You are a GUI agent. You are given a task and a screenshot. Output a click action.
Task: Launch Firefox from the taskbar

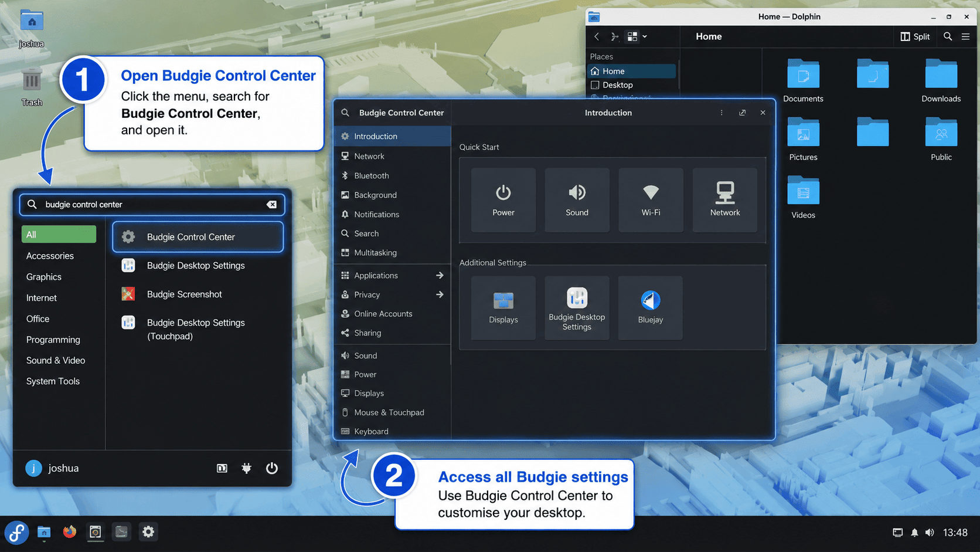70,532
